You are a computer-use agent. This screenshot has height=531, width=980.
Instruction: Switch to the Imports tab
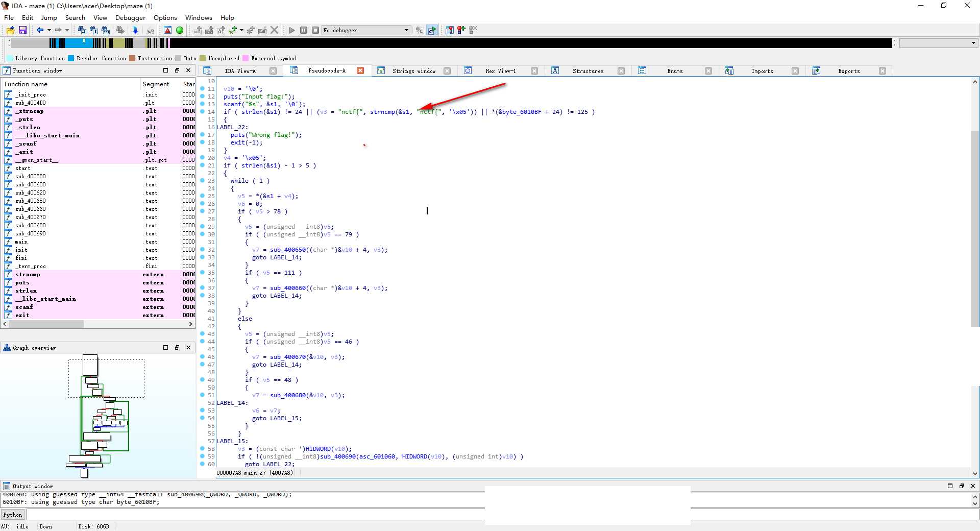[762, 71]
